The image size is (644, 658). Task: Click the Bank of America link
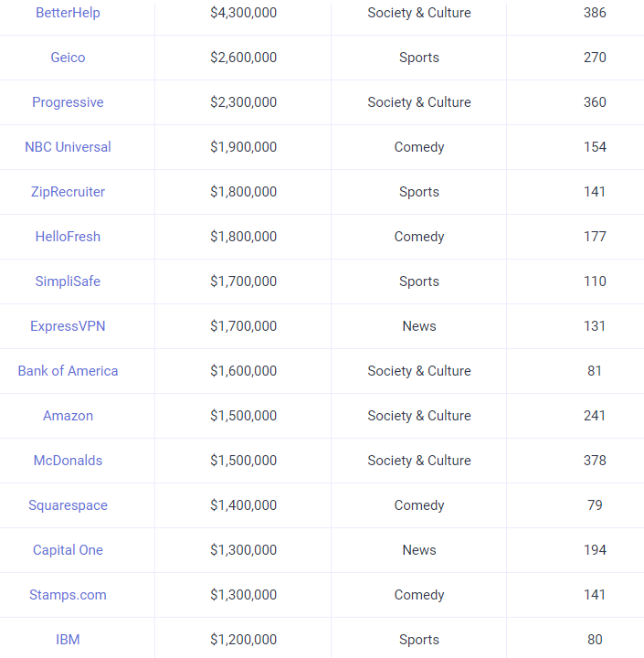pos(68,371)
